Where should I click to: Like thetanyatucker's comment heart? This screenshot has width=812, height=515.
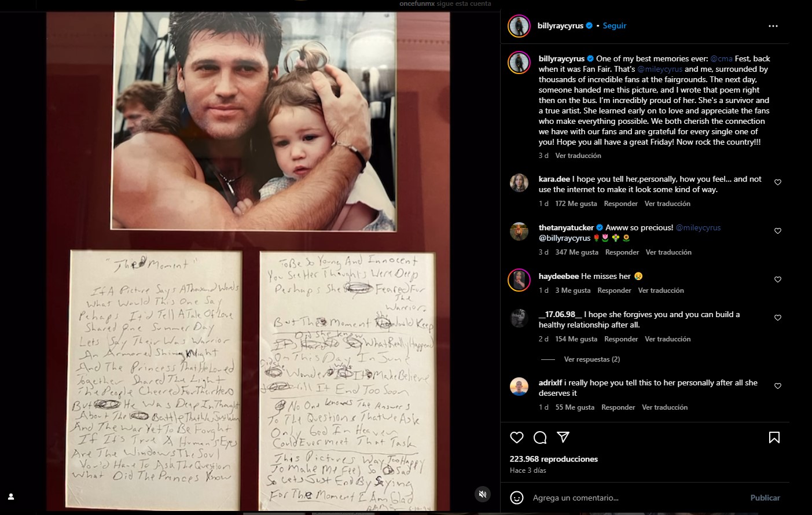778,231
